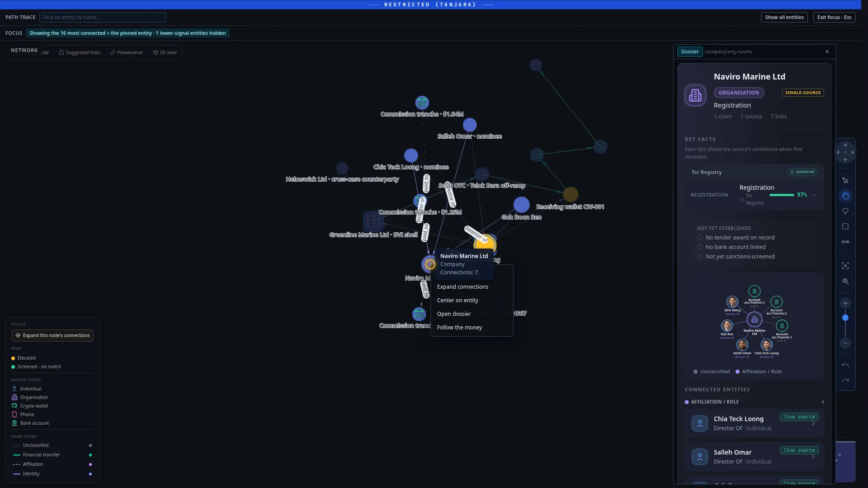Click the Commission tranche $1.26M bank node
Image resolution: width=868 pixels, height=488 pixels.
tap(420, 201)
